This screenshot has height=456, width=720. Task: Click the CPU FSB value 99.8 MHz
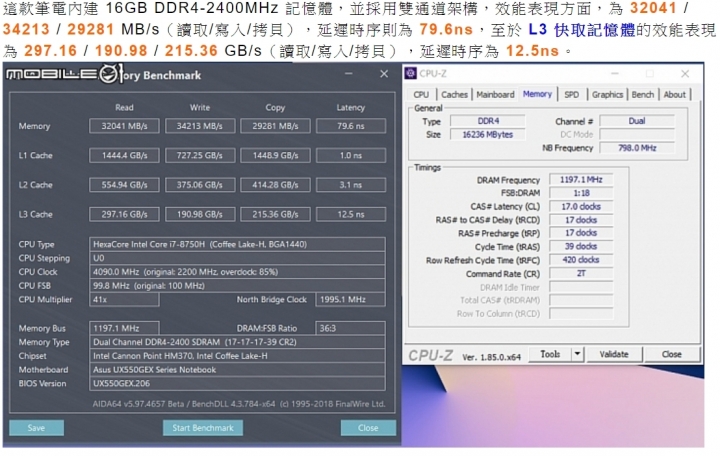pyautogui.click(x=237, y=286)
